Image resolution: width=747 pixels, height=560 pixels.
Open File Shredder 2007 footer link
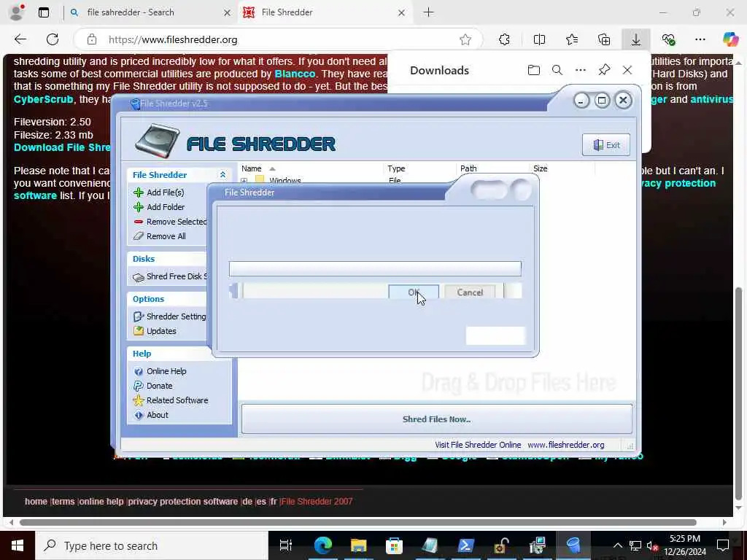[317, 502]
